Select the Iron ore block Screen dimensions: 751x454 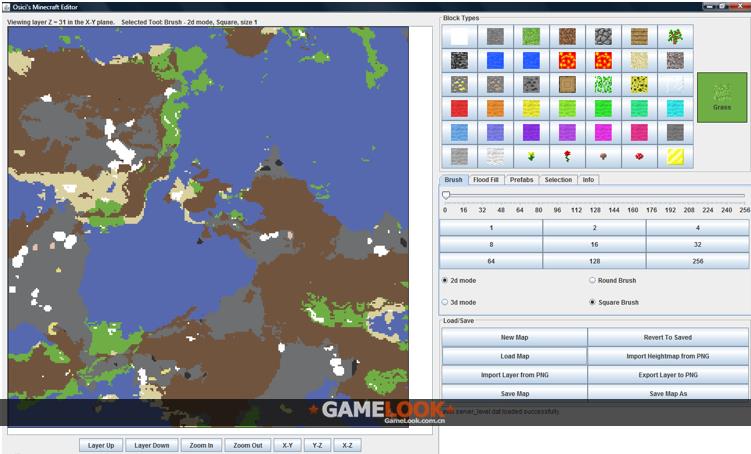tap(495, 84)
